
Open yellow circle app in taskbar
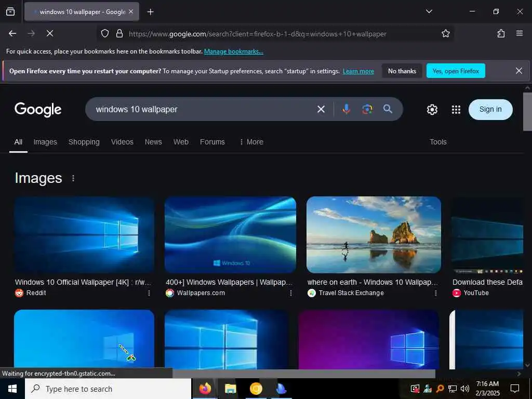click(256, 389)
